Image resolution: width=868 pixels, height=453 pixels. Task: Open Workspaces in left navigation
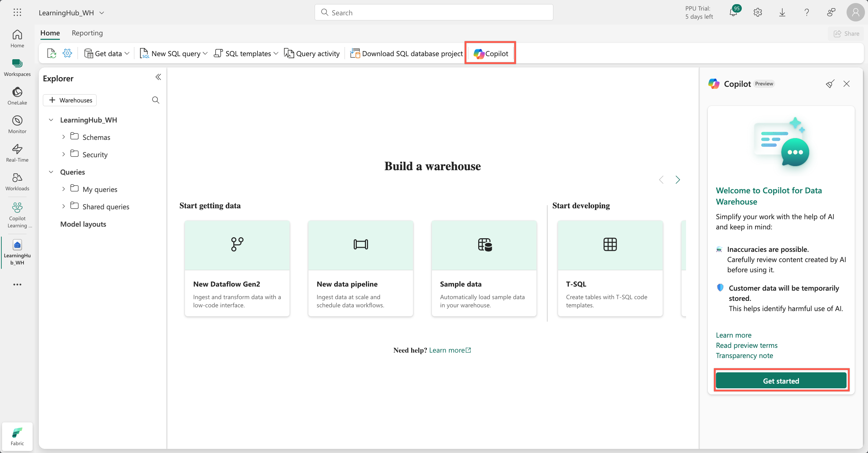pyautogui.click(x=17, y=67)
